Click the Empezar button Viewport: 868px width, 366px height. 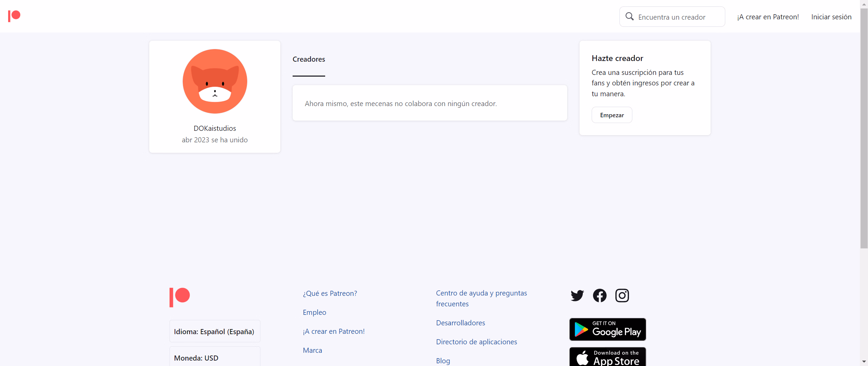click(x=612, y=115)
